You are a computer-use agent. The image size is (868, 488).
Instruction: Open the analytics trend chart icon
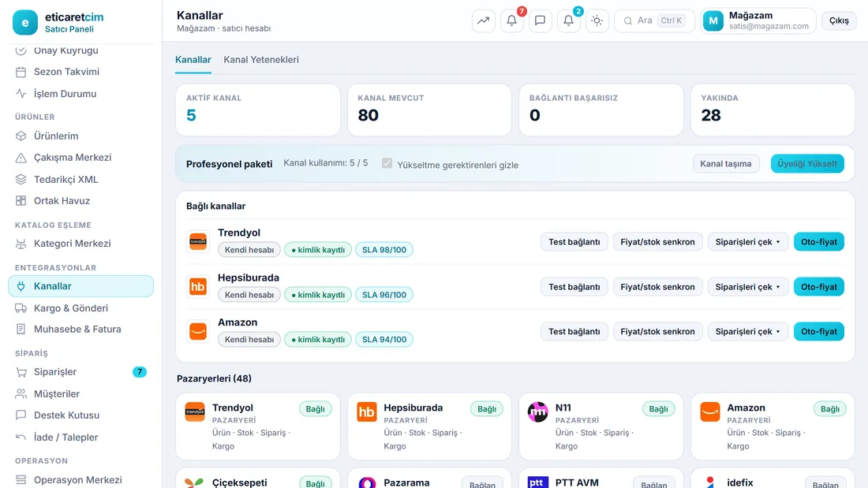pos(483,20)
